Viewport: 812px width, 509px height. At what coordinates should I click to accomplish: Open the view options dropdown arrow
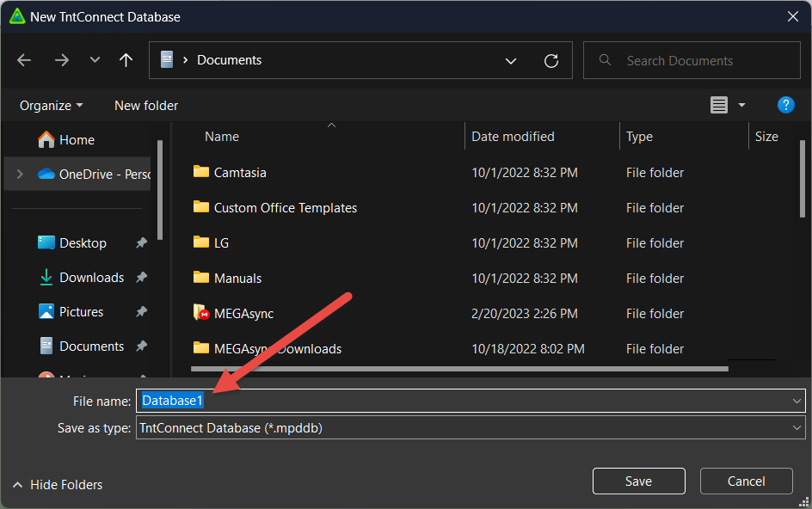[741, 105]
